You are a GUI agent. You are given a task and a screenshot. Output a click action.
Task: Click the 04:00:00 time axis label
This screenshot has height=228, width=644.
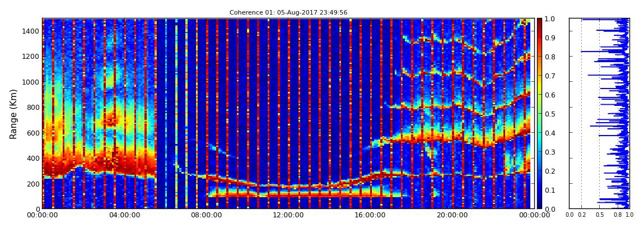(124, 215)
